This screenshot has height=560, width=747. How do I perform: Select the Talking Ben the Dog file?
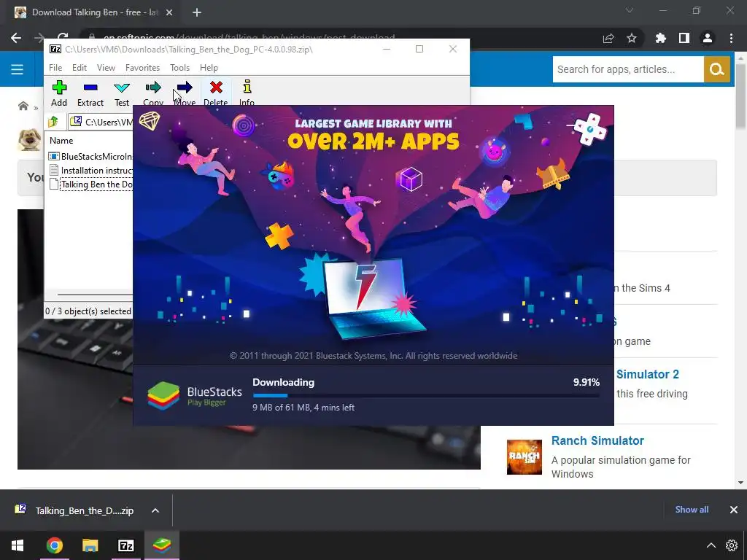[90, 184]
